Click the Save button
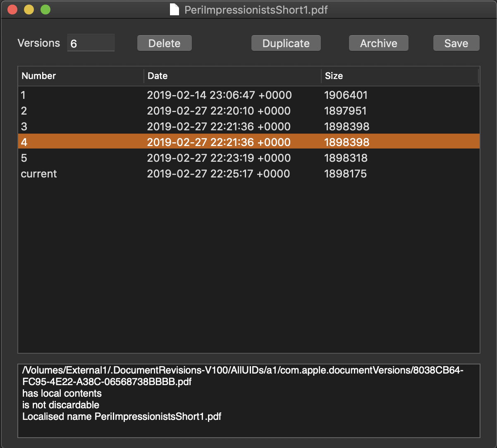497x448 pixels. (456, 43)
